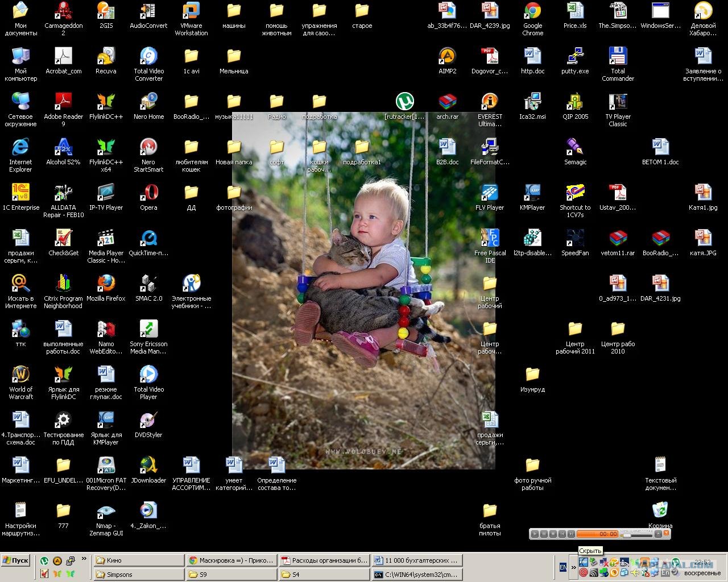
Task: Open the EN language bar selector
Action: [563, 567]
